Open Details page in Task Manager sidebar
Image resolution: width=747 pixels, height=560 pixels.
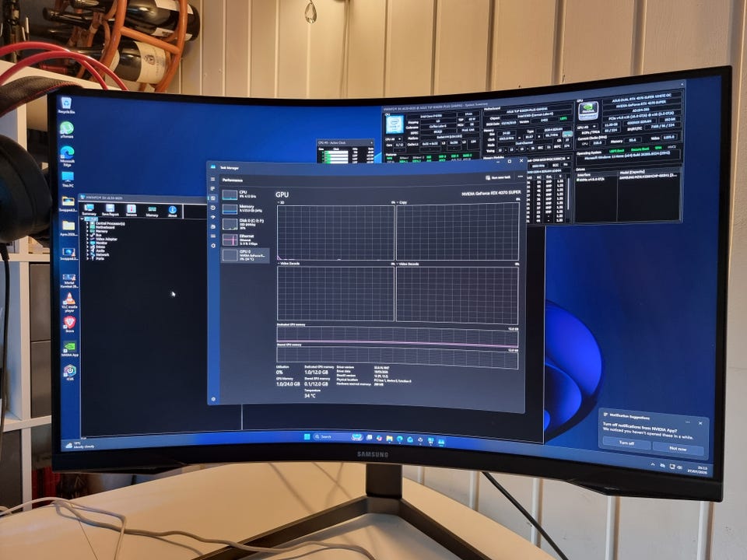pos(213,236)
